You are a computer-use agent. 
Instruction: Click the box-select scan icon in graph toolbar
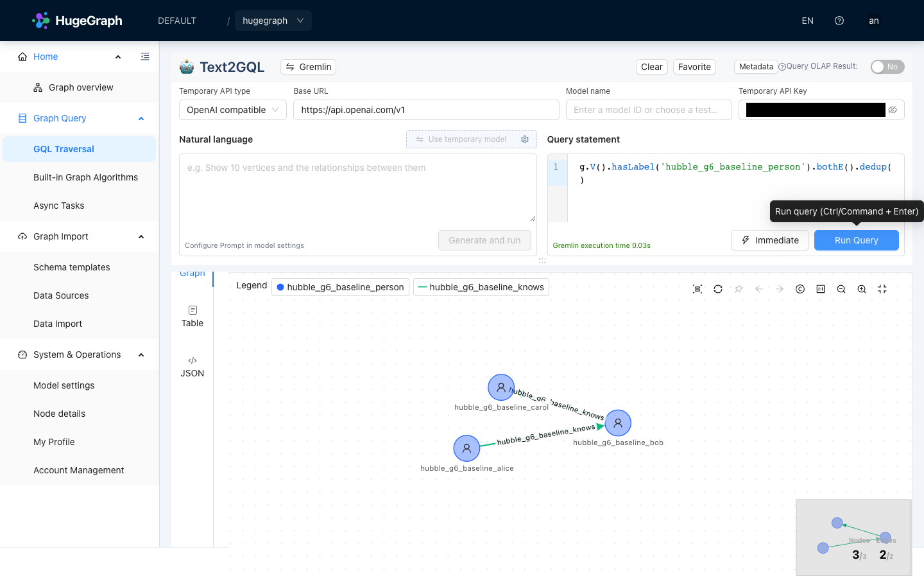click(697, 289)
